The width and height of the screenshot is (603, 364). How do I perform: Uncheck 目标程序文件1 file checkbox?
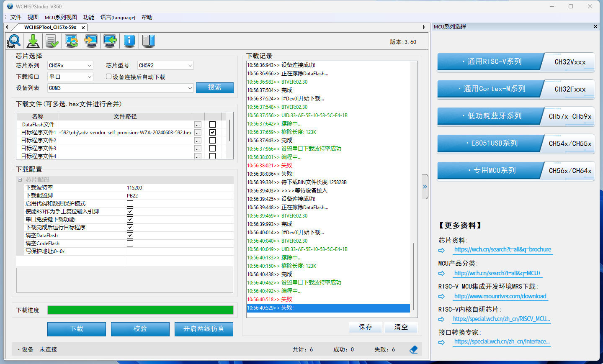212,132
